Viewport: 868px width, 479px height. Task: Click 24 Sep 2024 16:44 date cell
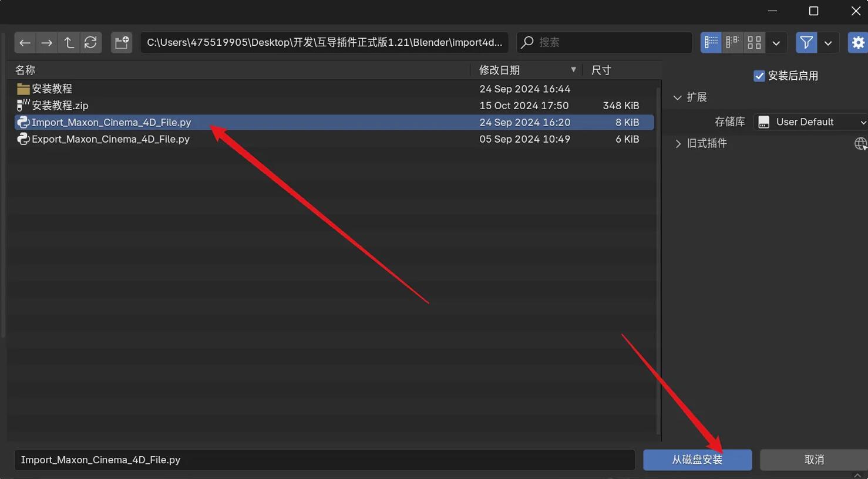click(524, 89)
